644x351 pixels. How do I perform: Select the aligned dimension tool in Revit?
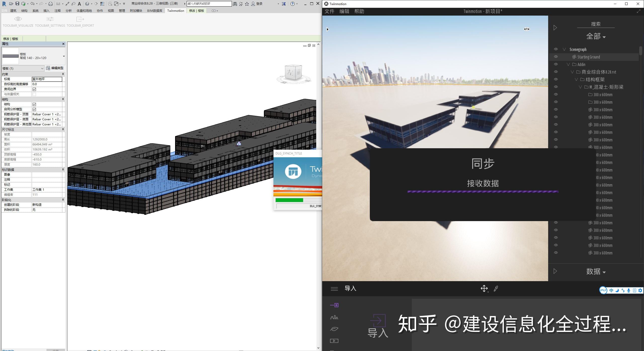coord(67,4)
